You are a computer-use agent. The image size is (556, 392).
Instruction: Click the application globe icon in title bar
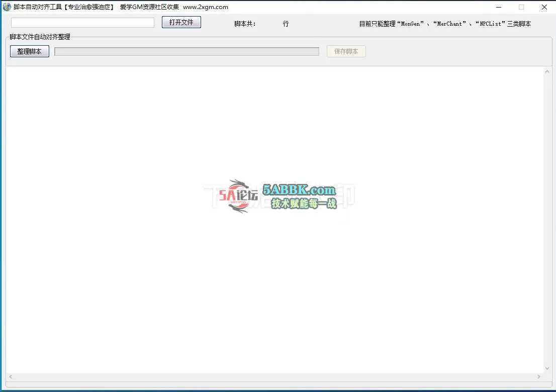coord(7,7)
